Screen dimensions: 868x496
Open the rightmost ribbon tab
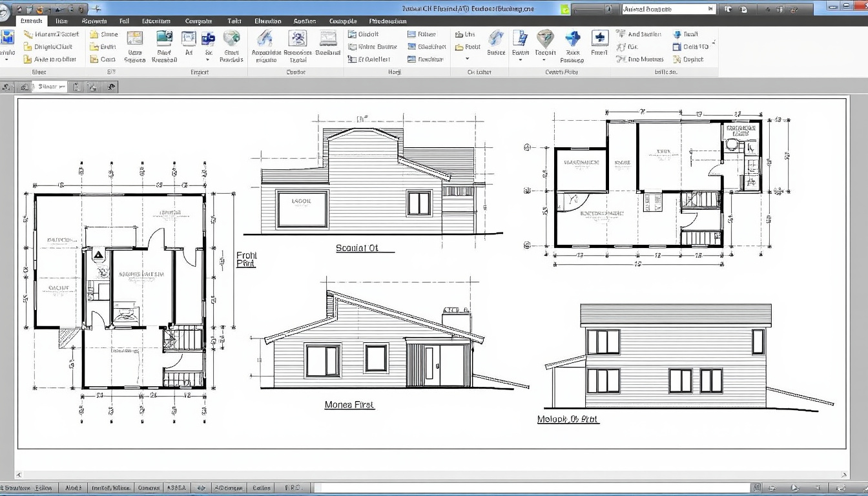click(x=387, y=21)
